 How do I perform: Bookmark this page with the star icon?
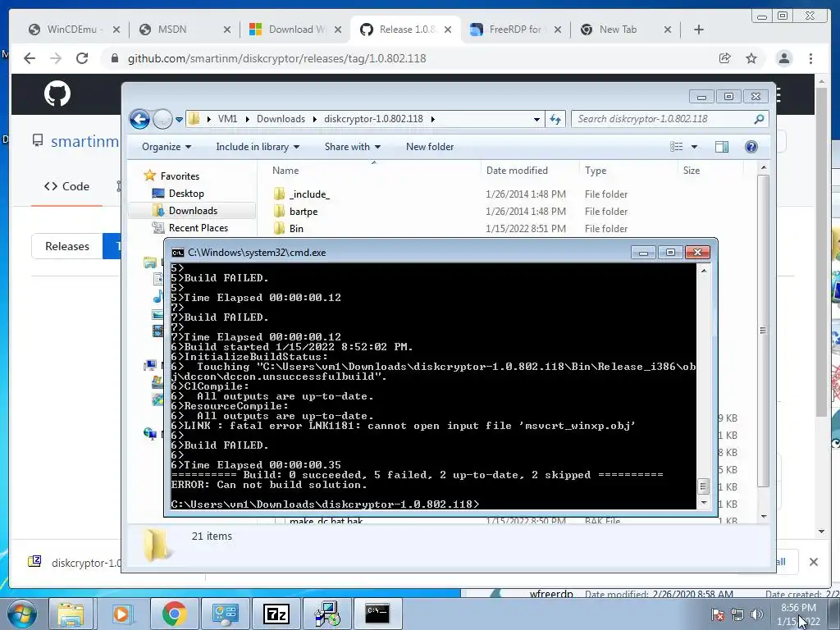point(751,58)
